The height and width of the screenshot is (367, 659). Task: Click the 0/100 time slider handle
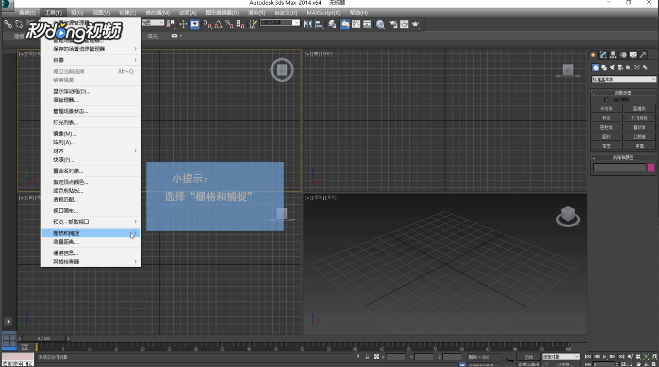coord(44,338)
